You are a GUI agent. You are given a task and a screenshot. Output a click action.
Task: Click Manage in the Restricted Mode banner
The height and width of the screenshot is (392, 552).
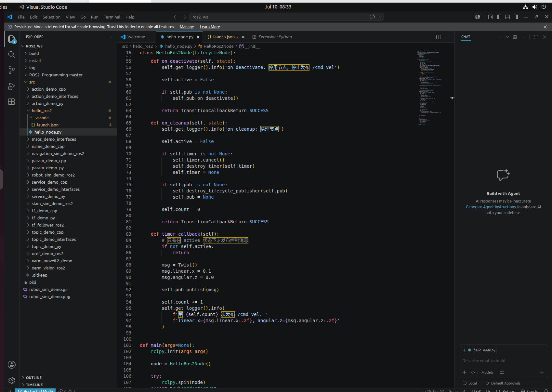pyautogui.click(x=187, y=27)
